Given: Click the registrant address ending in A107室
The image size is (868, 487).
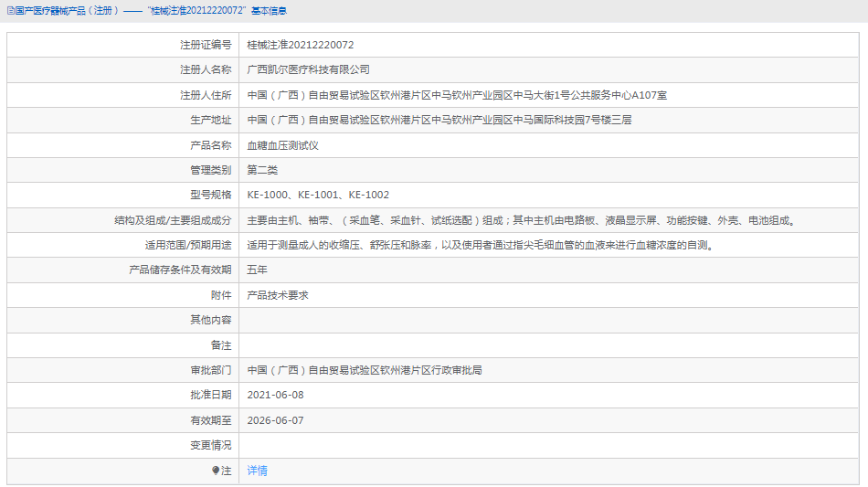Looking at the screenshot, I should (x=457, y=95).
